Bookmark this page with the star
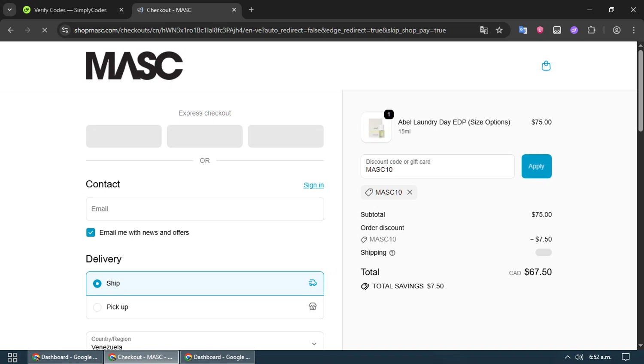The image size is (644, 364). click(499, 30)
